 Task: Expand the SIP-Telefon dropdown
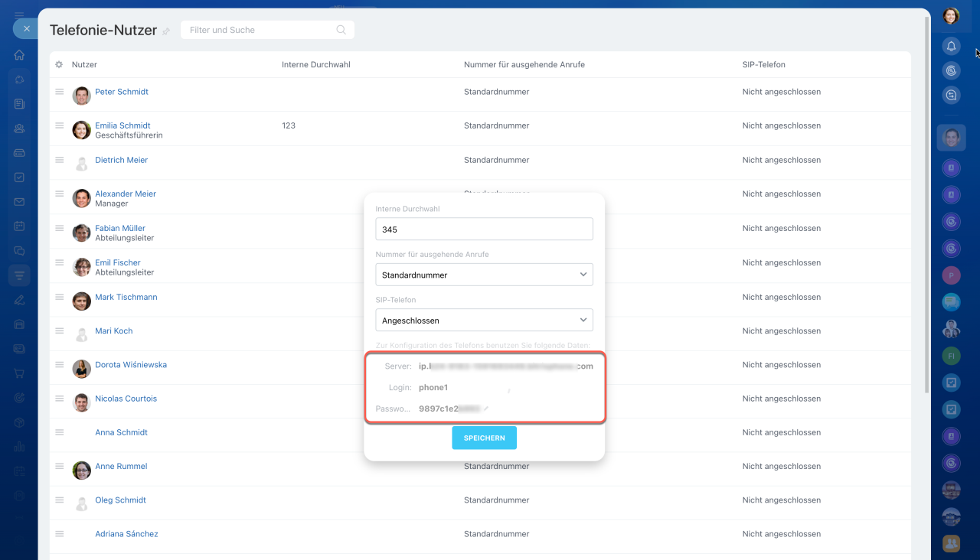[484, 321]
